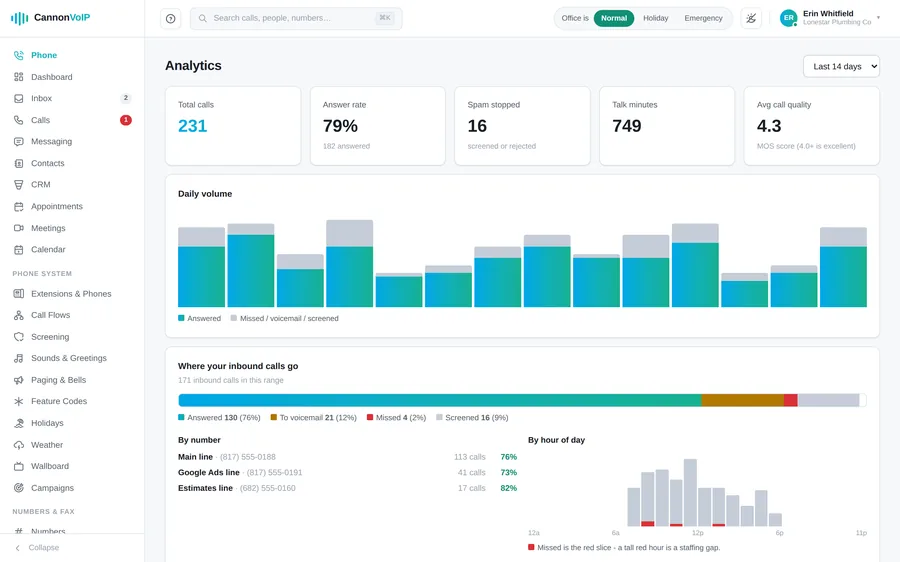Click the 82% value for Estimates line
Image resolution: width=900 pixels, height=562 pixels.
(509, 488)
